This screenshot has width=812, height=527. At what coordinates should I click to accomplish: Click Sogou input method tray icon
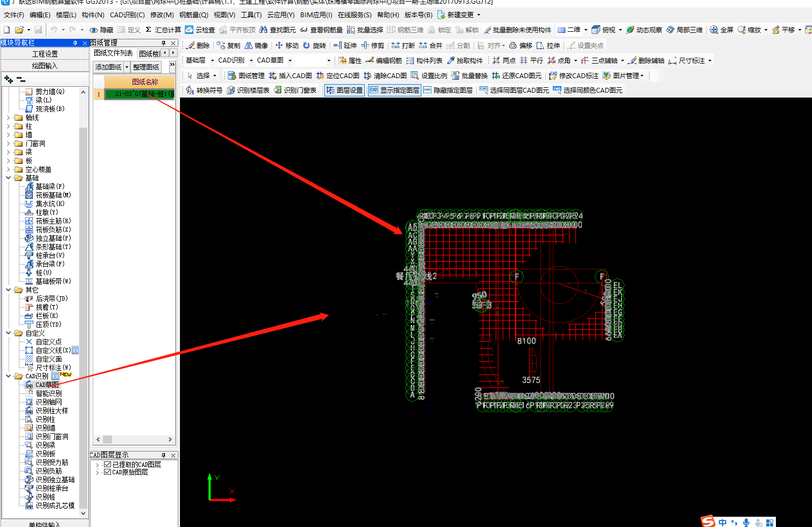(x=709, y=522)
